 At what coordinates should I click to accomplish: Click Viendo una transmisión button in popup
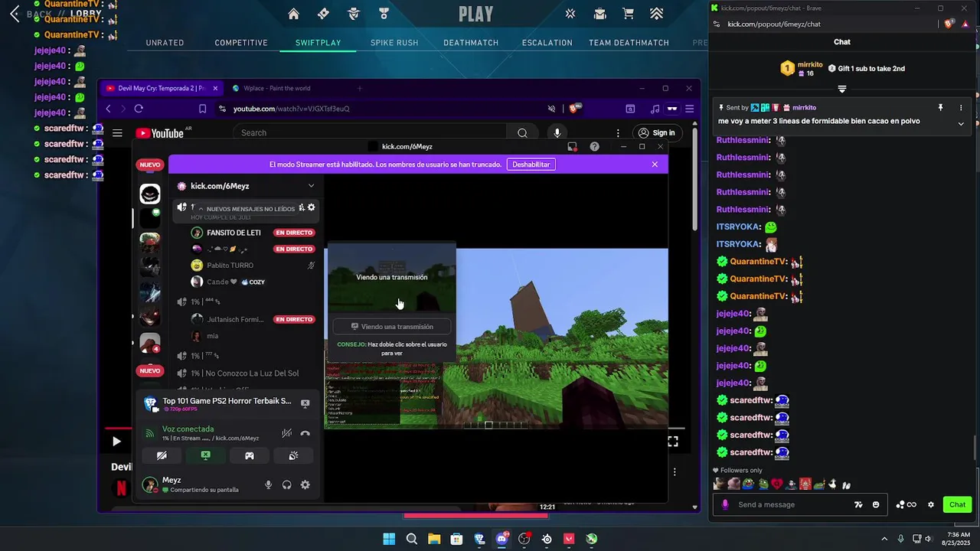[392, 327]
